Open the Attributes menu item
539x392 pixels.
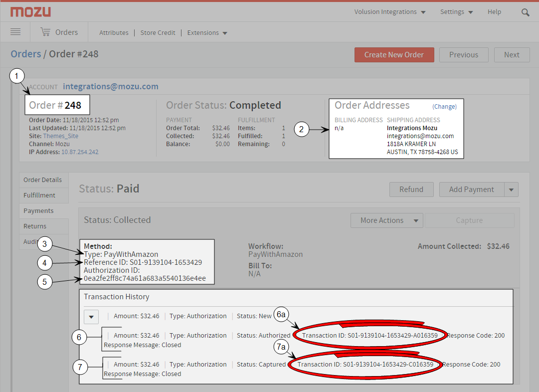(114, 33)
